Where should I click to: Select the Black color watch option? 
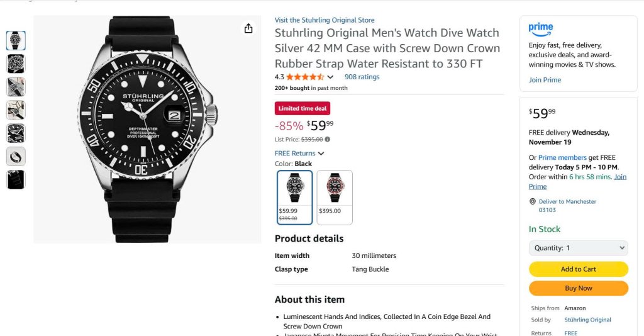point(294,197)
